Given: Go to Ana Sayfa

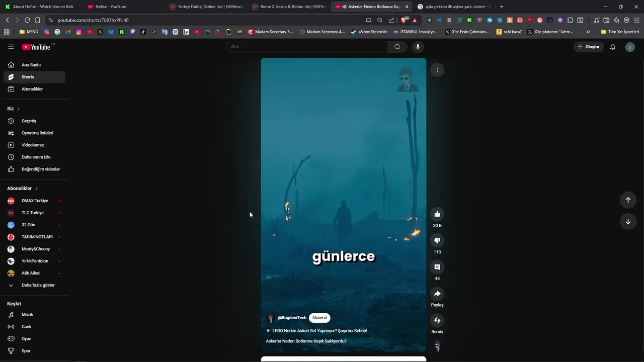Looking at the screenshot, I should (x=34, y=65).
